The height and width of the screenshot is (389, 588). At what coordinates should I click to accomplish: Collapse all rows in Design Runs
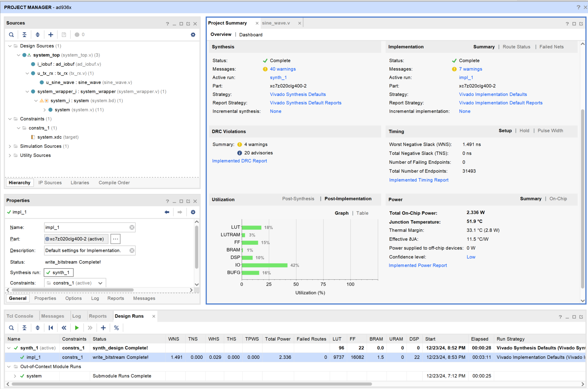pyautogui.click(x=24, y=328)
